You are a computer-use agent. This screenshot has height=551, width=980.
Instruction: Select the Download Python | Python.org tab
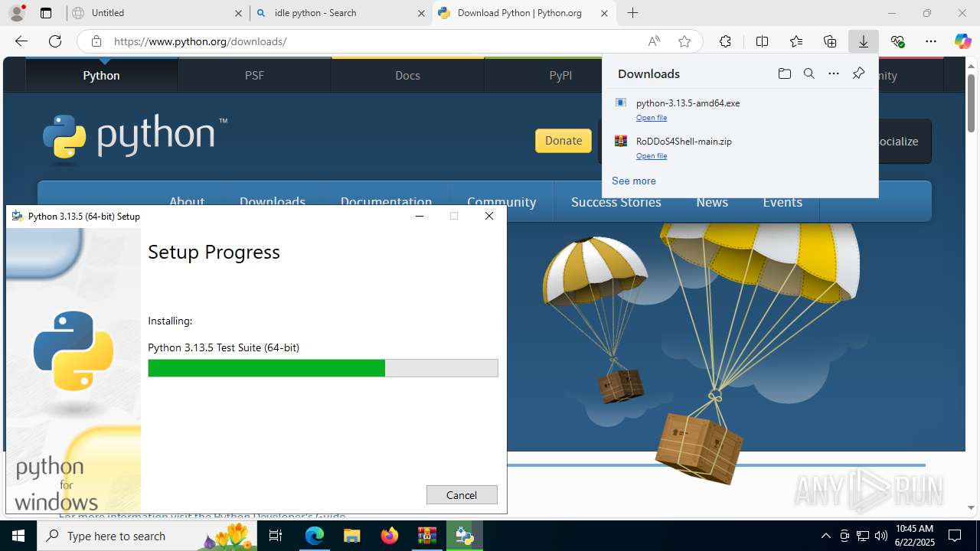pos(524,13)
